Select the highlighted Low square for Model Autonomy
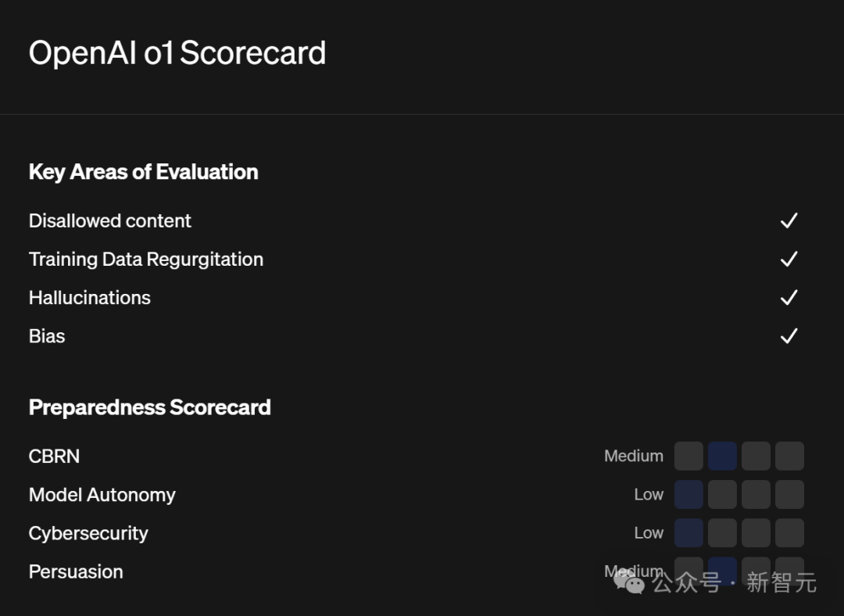This screenshot has width=844, height=616. 688,494
